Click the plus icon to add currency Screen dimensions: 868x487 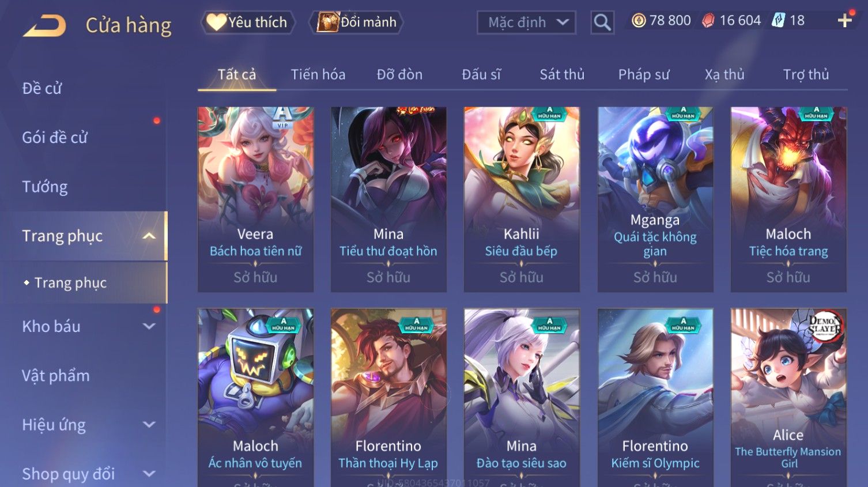click(845, 21)
